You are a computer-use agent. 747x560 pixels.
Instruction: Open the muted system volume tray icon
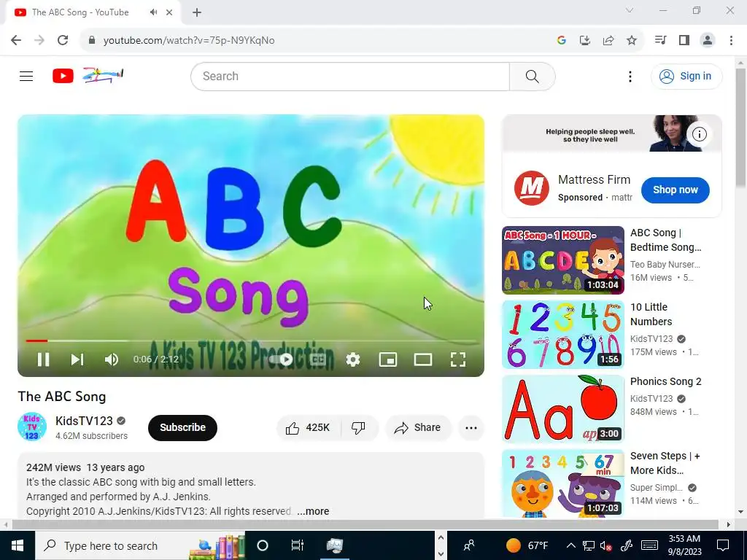click(x=605, y=545)
